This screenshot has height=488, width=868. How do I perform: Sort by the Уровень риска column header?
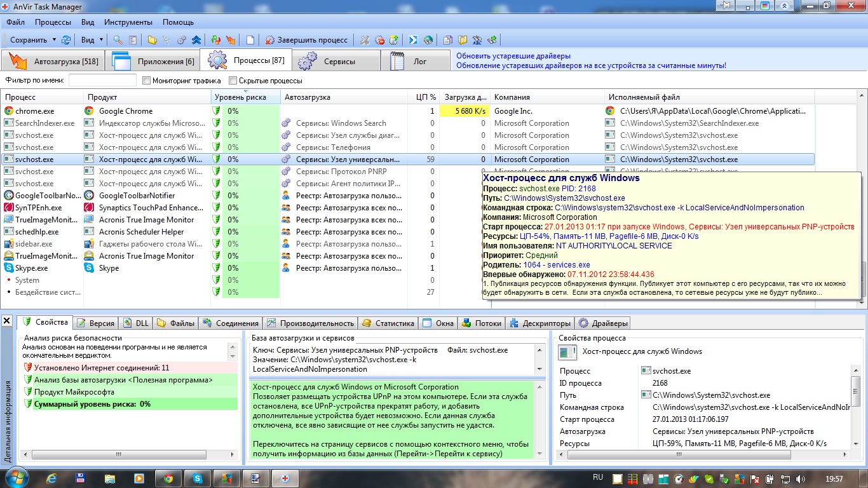[x=245, y=97]
